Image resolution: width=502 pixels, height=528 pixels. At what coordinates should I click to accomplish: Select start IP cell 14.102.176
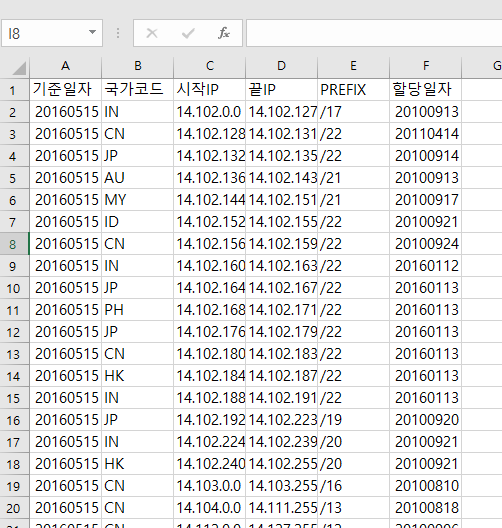point(209,332)
